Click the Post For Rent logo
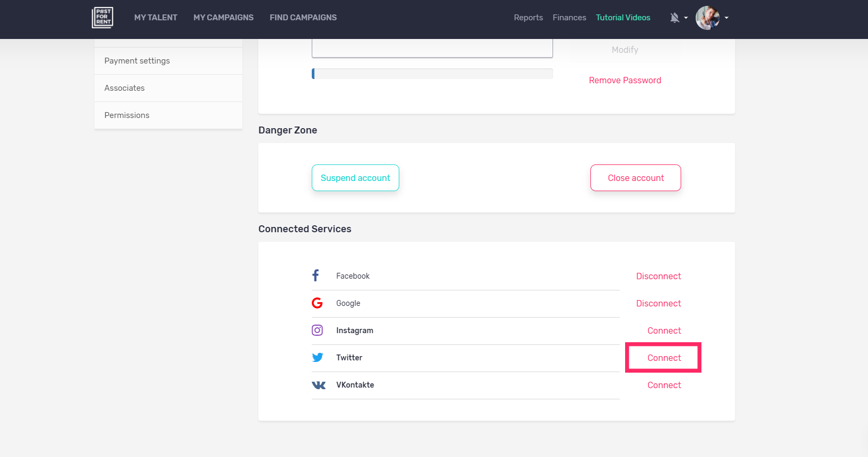Viewport: 868px width, 457px height. pos(102,18)
